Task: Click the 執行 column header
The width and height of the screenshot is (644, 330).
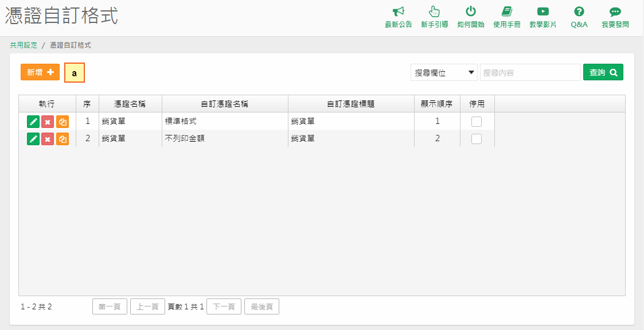Action: click(x=47, y=104)
